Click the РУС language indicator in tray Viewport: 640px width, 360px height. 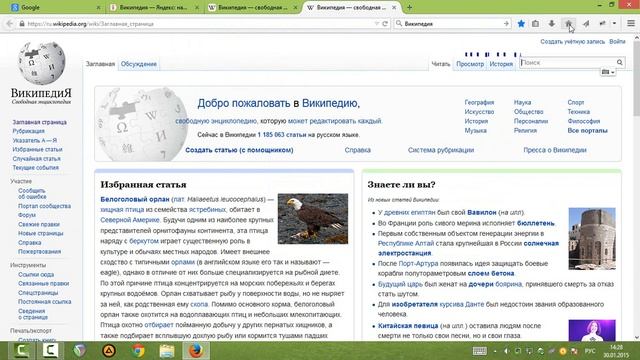590,351
